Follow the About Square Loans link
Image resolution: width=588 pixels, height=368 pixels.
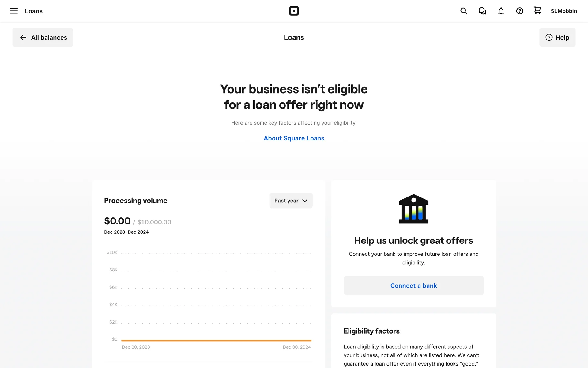pos(294,138)
